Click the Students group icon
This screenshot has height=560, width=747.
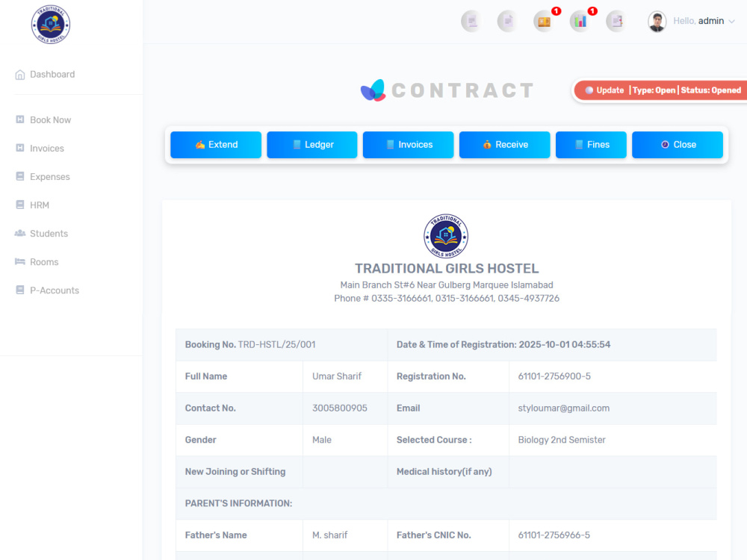20,233
